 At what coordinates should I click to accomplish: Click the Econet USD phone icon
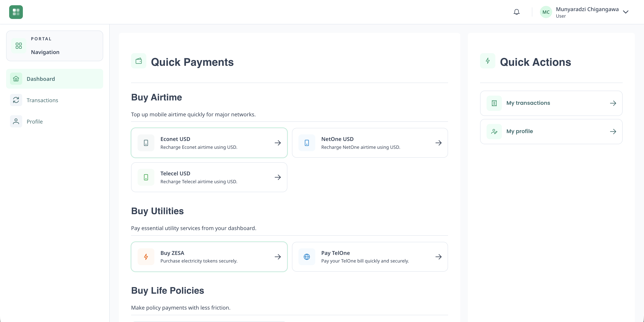[x=146, y=143]
